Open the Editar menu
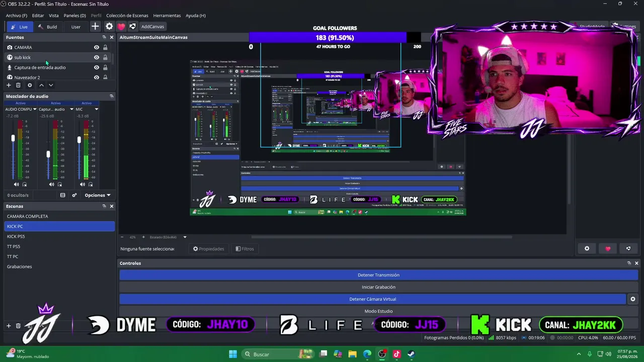Screen dimensions: 644x362 click(38, 16)
